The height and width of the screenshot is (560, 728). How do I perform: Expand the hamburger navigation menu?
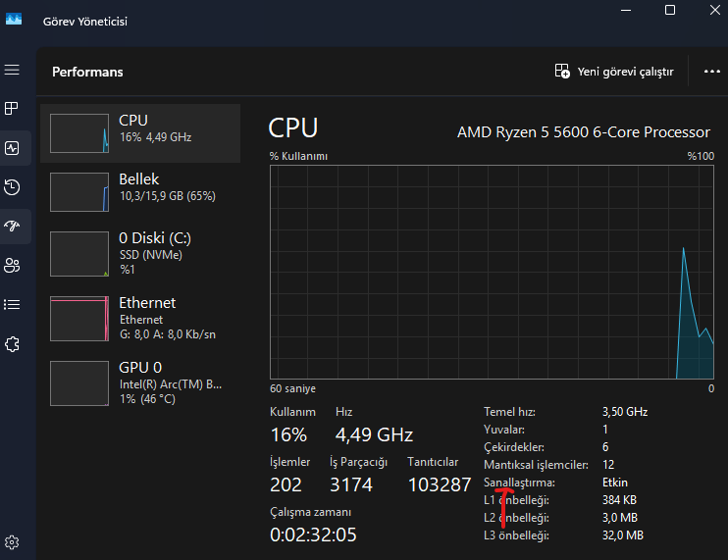(x=13, y=71)
